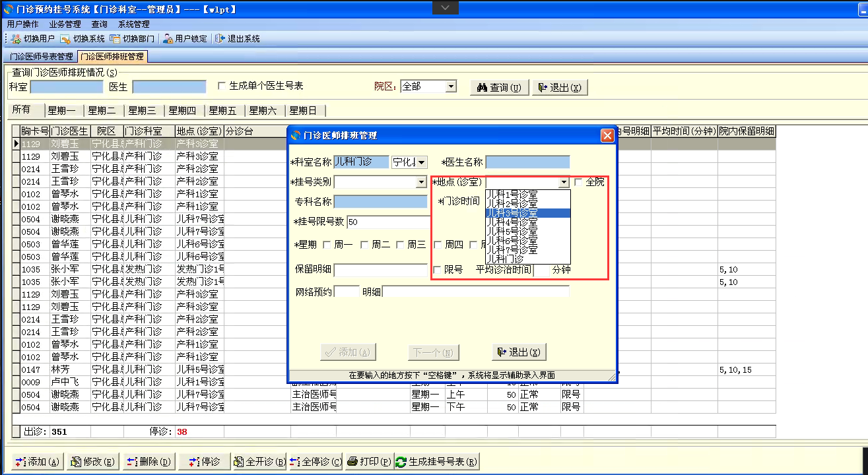Tick the 周四 checkbox
Screen dimensions: 868x475
tap(438, 245)
